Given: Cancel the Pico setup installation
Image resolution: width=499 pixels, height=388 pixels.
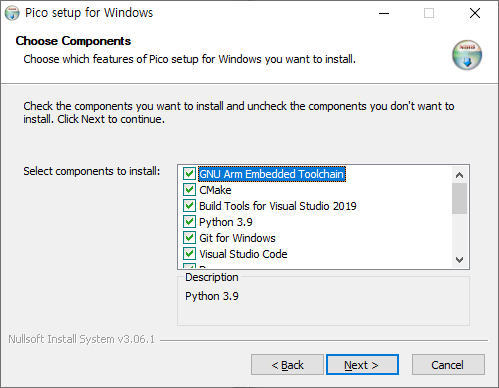Looking at the screenshot, I should coord(448,365).
